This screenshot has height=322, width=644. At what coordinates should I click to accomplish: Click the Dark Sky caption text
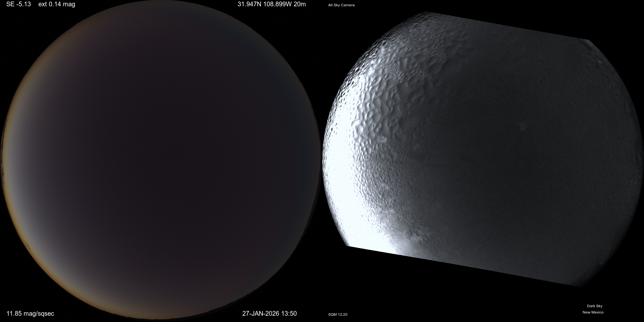tap(594, 306)
